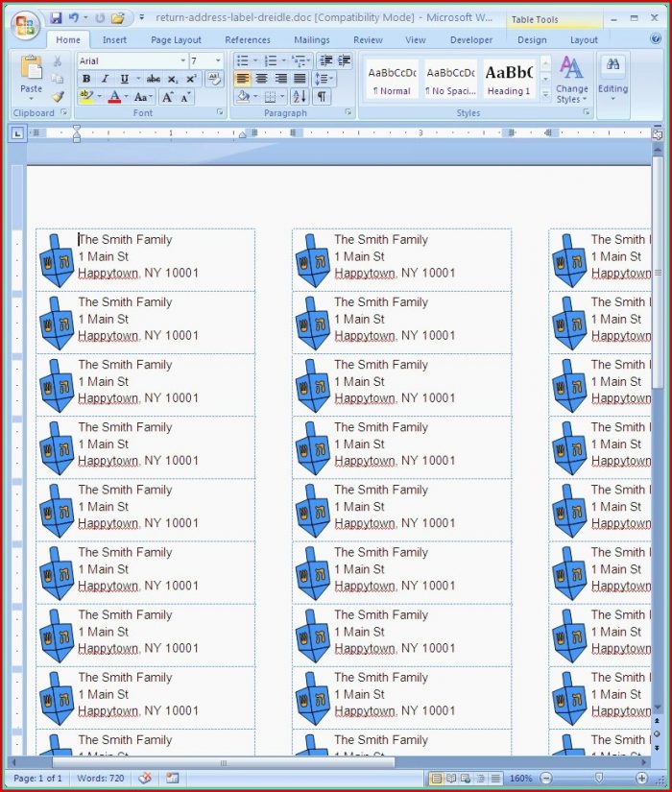This screenshot has height=792, width=672.
Task: Apply the No Spacing style
Action: (x=450, y=81)
